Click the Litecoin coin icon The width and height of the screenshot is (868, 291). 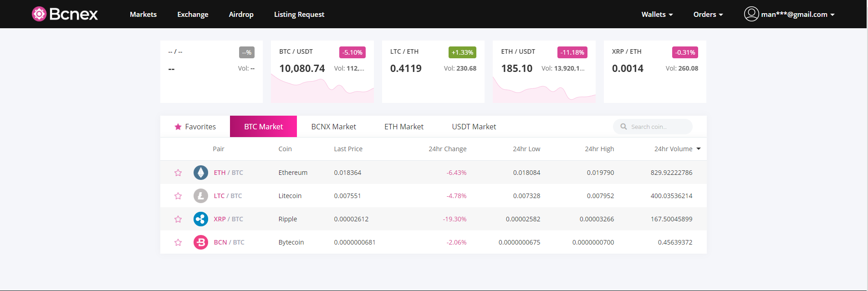click(x=201, y=196)
